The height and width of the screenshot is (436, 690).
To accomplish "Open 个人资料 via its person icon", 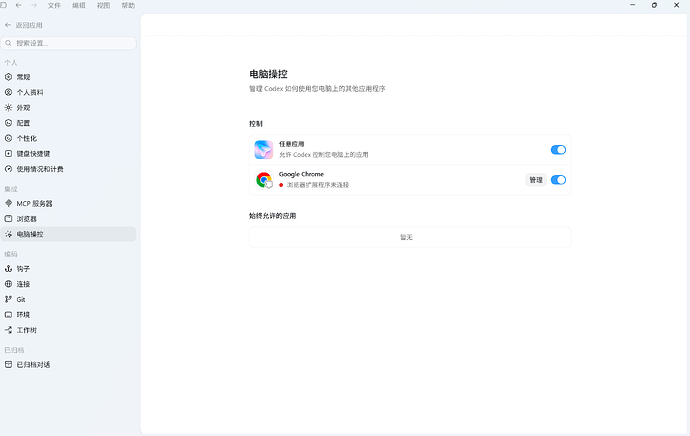I will pos(8,92).
